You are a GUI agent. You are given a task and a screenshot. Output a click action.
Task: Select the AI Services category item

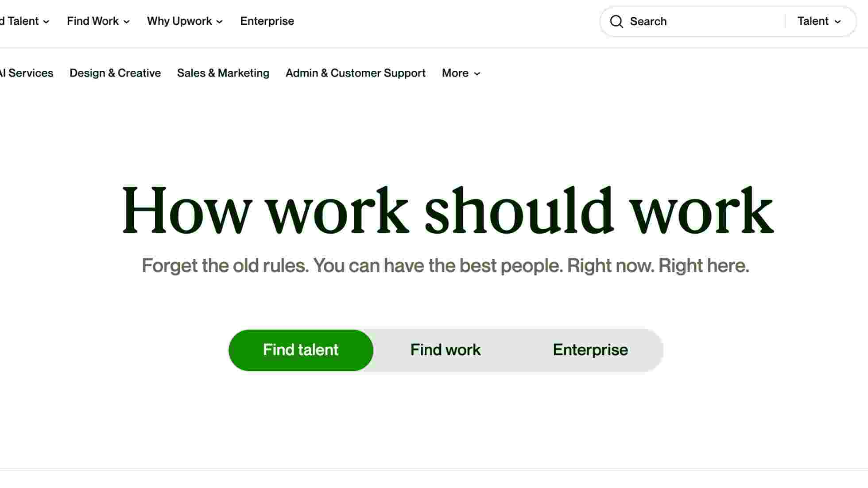[26, 73]
